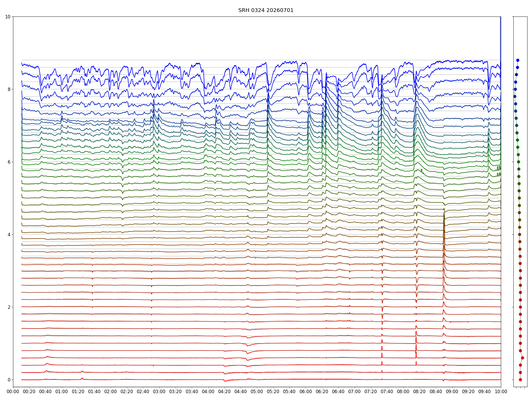Click the x-axis time label "06:00"
The height and width of the screenshot is (399, 532).
306,392
